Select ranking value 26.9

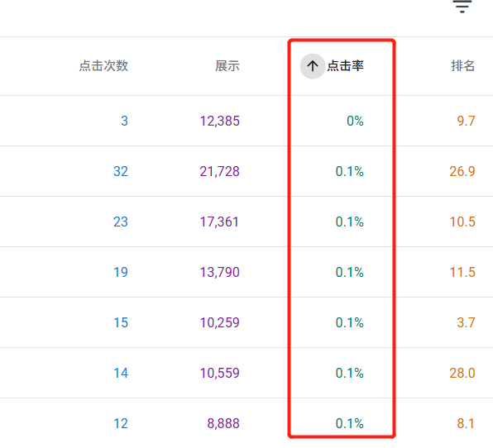tap(462, 172)
